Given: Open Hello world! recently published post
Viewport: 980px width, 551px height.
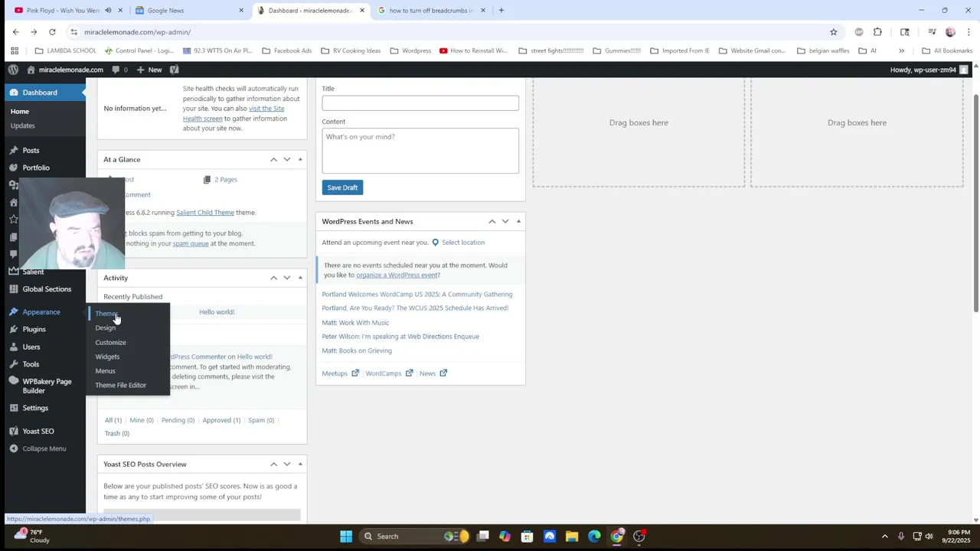Looking at the screenshot, I should coord(217,312).
